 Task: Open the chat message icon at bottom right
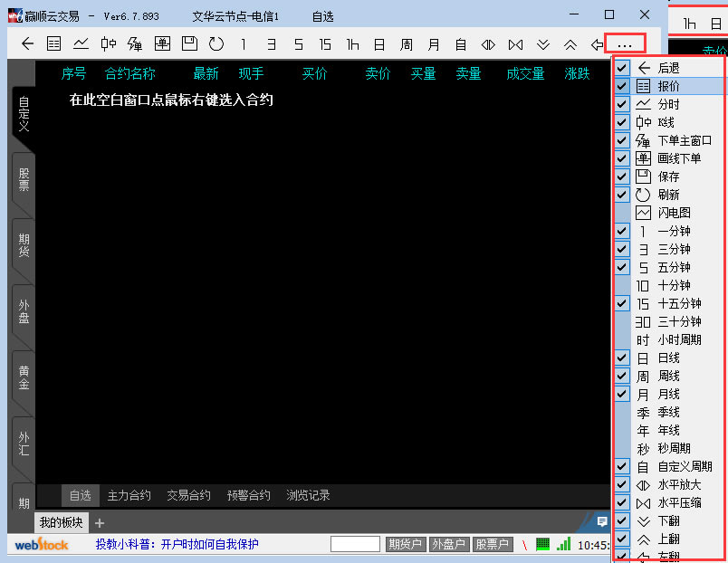pyautogui.click(x=602, y=522)
